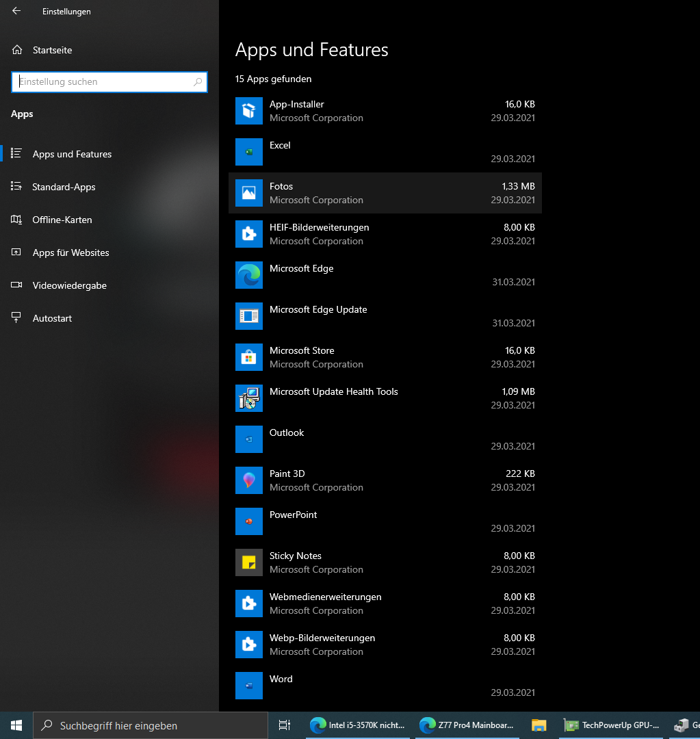Viewport: 700px width, 739px height.
Task: Click the HEIF-Bilderweiterungen icon
Action: tap(249, 234)
